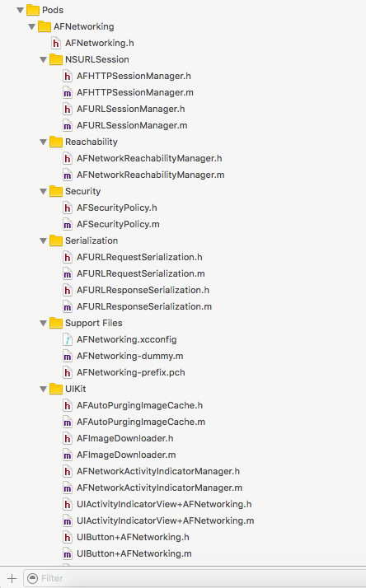Select the Support Files group label
Image resolution: width=366 pixels, height=588 pixels.
94,323
